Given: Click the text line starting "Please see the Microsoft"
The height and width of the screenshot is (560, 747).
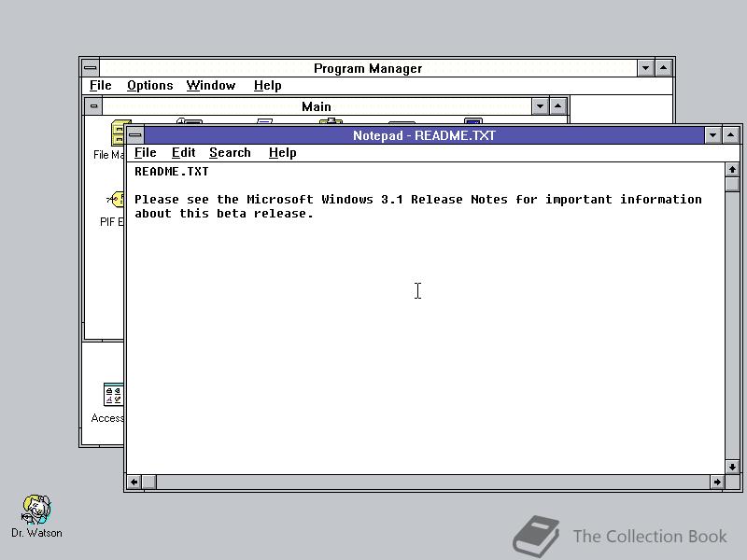Looking at the screenshot, I should [417, 200].
